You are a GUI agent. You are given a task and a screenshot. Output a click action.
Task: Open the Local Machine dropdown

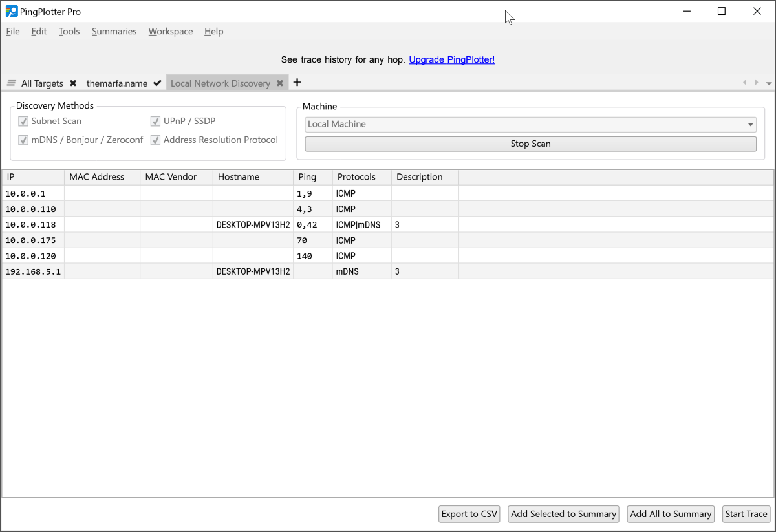coord(530,125)
